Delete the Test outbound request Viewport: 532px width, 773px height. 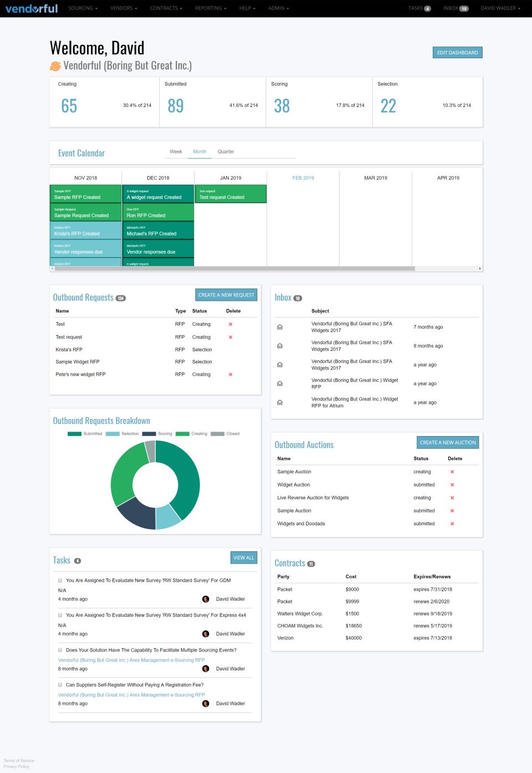[231, 324]
